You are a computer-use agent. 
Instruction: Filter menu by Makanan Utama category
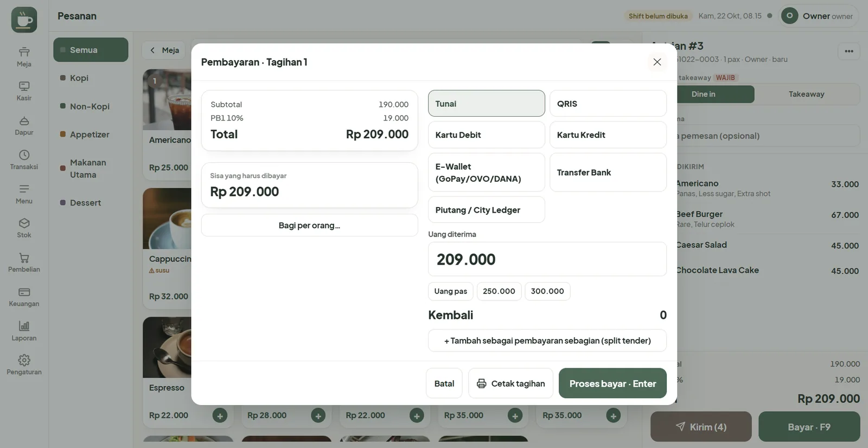tap(91, 169)
